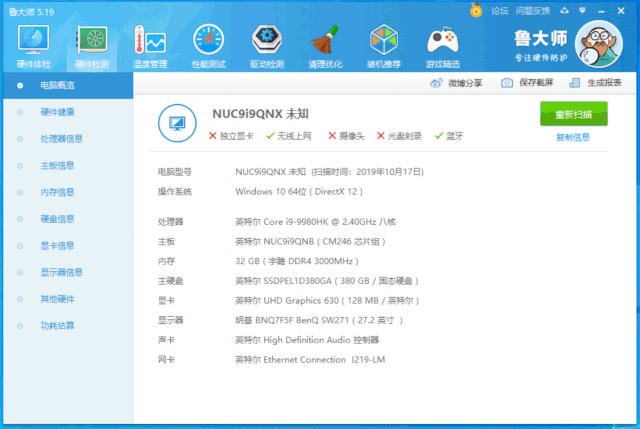Image resolution: width=640 pixels, height=429 pixels.
Task: Click the BenQ SW271 monitor value
Action: pos(319,320)
